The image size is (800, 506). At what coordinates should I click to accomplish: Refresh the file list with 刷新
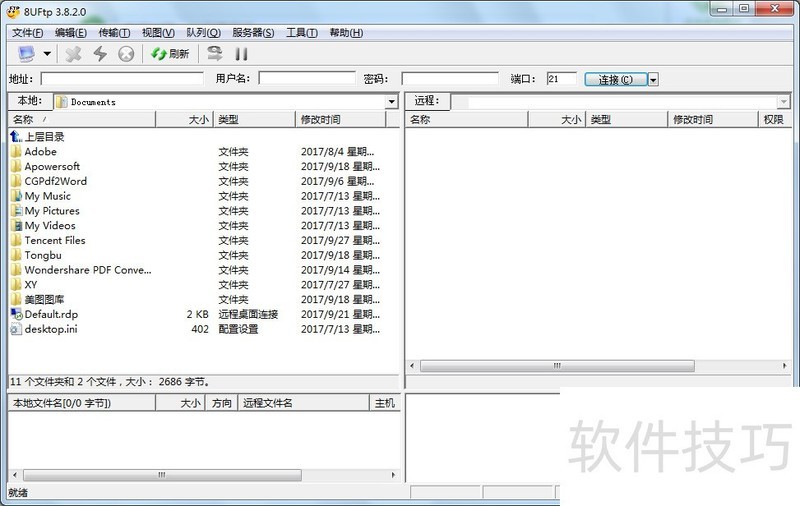pos(170,54)
